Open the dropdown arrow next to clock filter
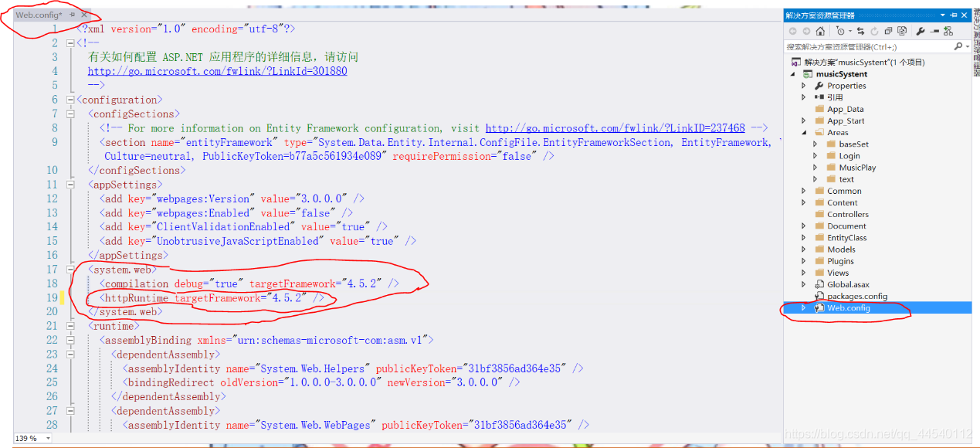This screenshot has height=448, width=980. 849,31
